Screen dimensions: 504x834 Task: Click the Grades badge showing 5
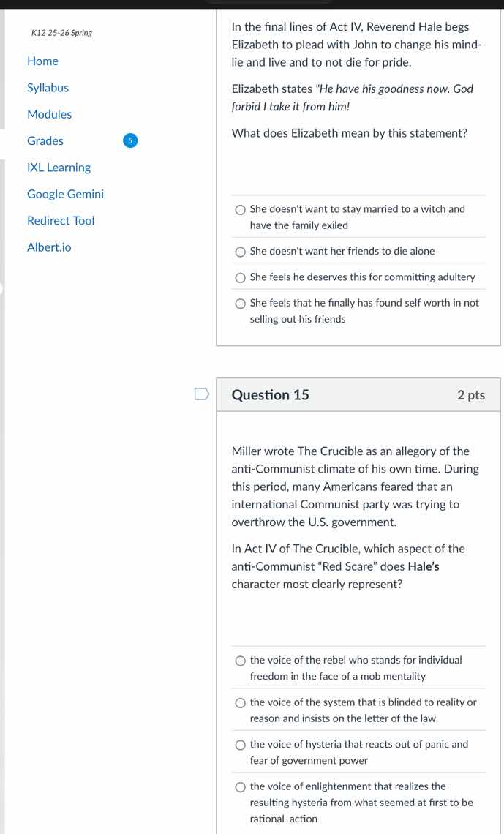(x=129, y=140)
